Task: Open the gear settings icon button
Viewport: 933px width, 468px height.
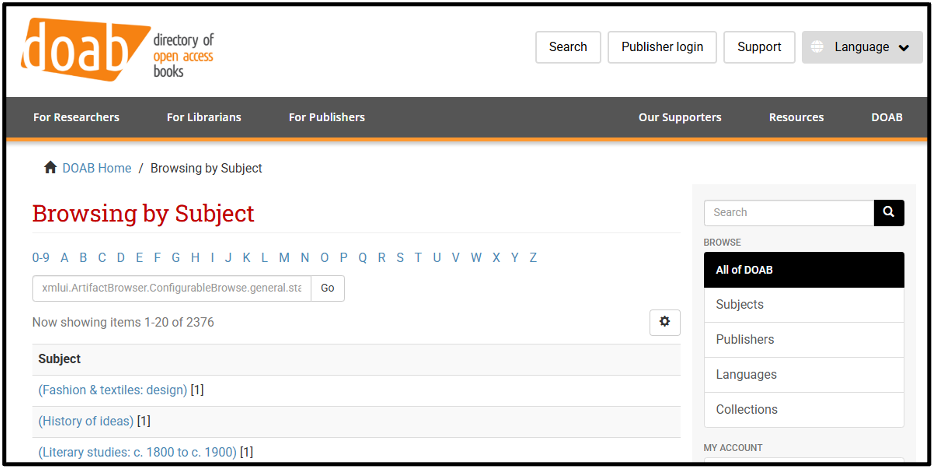Action: tap(665, 322)
